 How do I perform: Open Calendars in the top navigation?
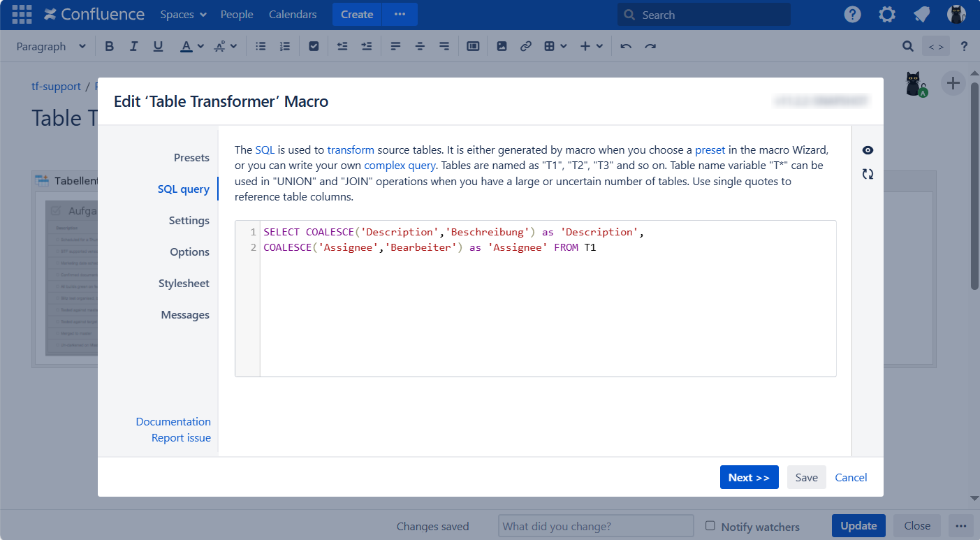(293, 14)
